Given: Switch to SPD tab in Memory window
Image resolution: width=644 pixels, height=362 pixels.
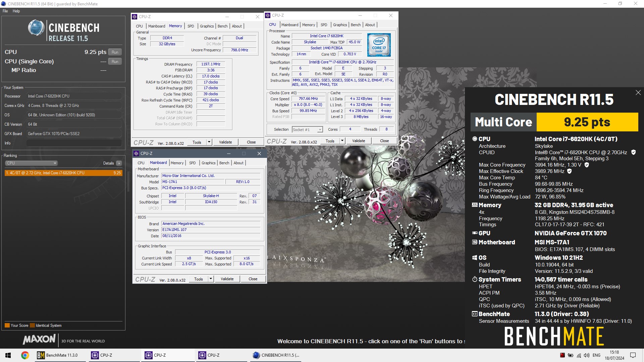Looking at the screenshot, I should pyautogui.click(x=191, y=26).
